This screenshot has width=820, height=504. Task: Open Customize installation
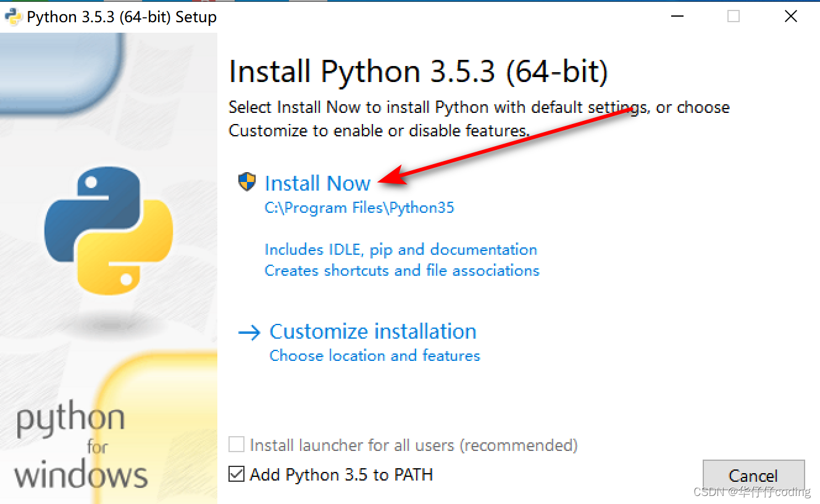pyautogui.click(x=373, y=331)
